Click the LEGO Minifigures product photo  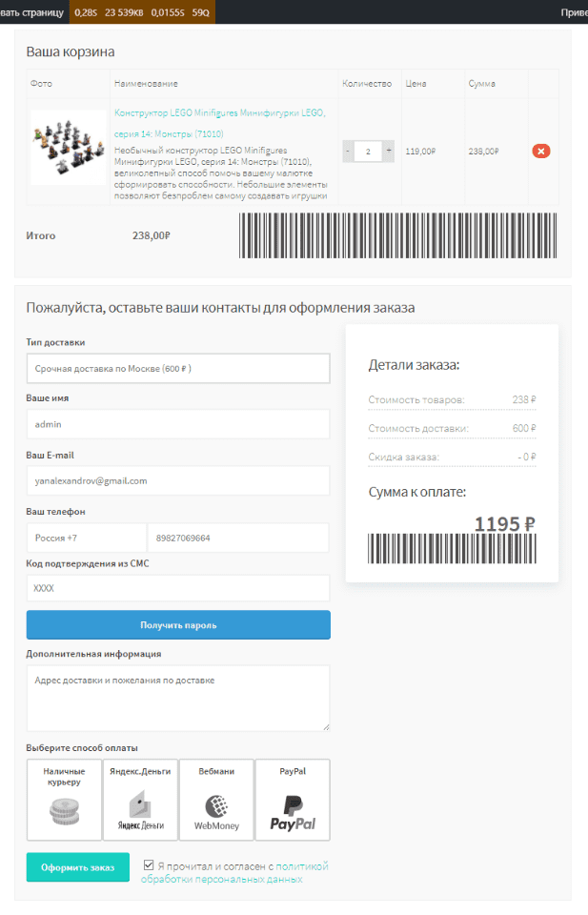tap(69, 147)
